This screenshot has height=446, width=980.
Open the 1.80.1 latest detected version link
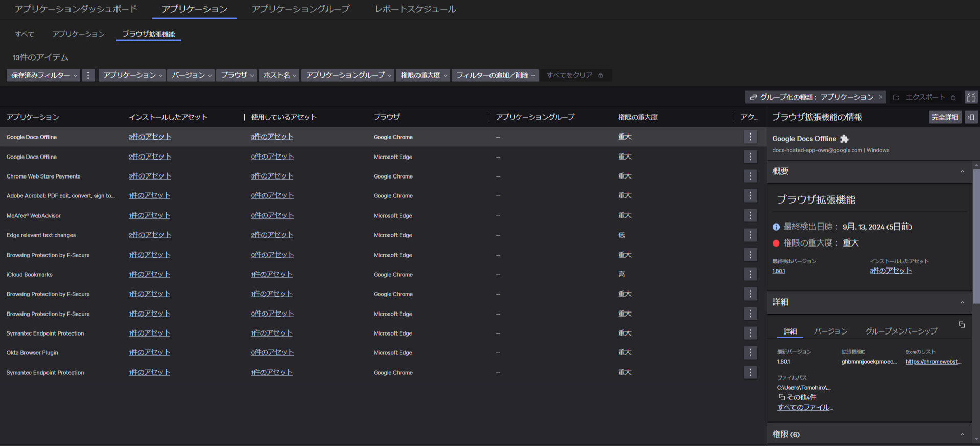[x=778, y=271]
